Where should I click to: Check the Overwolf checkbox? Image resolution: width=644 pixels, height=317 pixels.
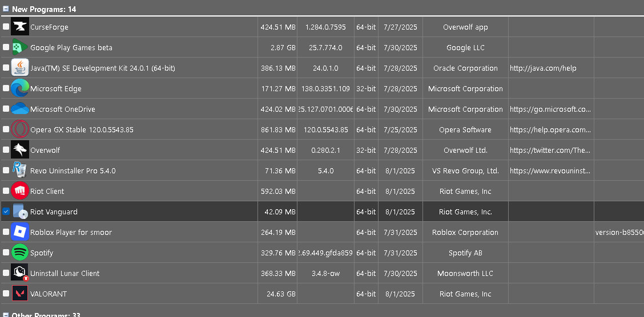(6, 150)
